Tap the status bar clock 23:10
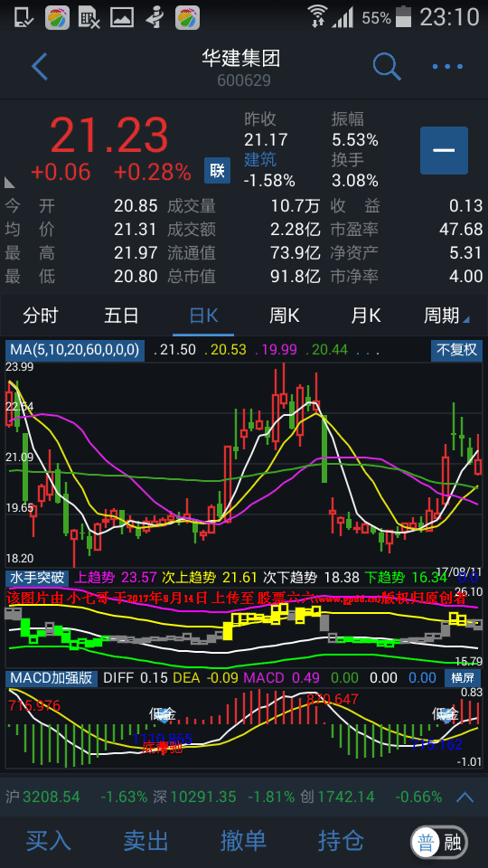488x868 pixels. point(449,17)
